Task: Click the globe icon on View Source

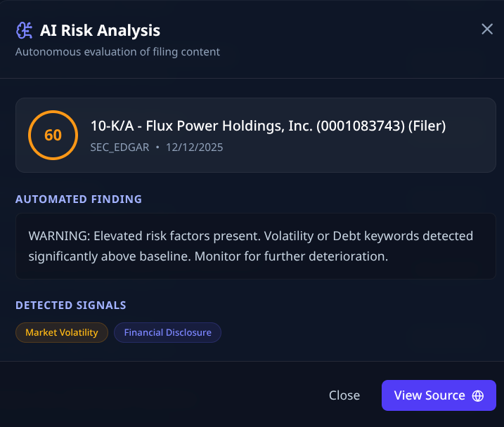Action: [x=478, y=395]
